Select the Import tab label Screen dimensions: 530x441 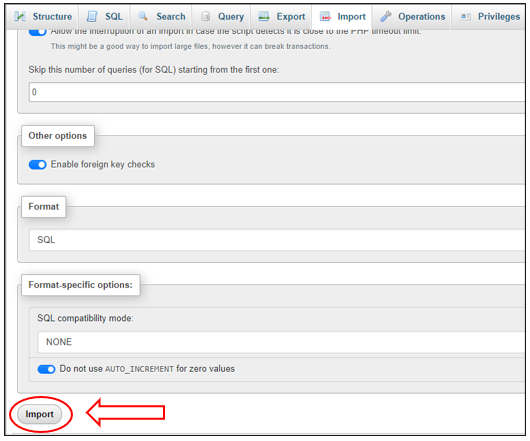click(352, 17)
